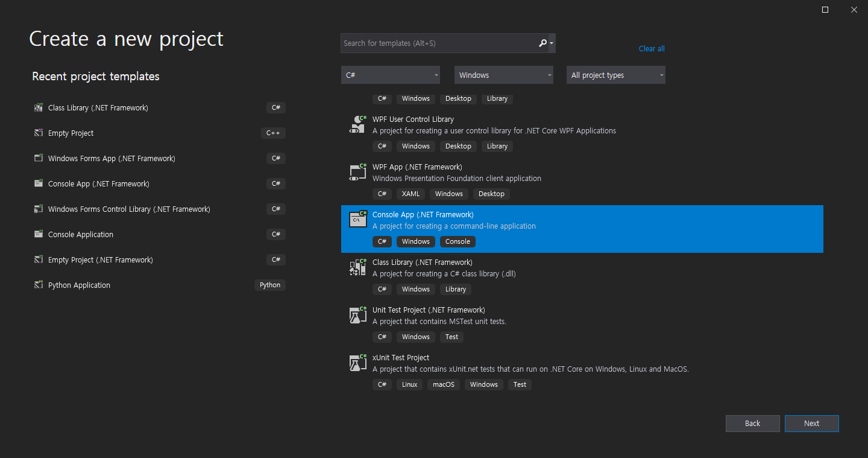Click Console Application recent template icon
The width and height of the screenshot is (868, 458).
[x=39, y=234]
